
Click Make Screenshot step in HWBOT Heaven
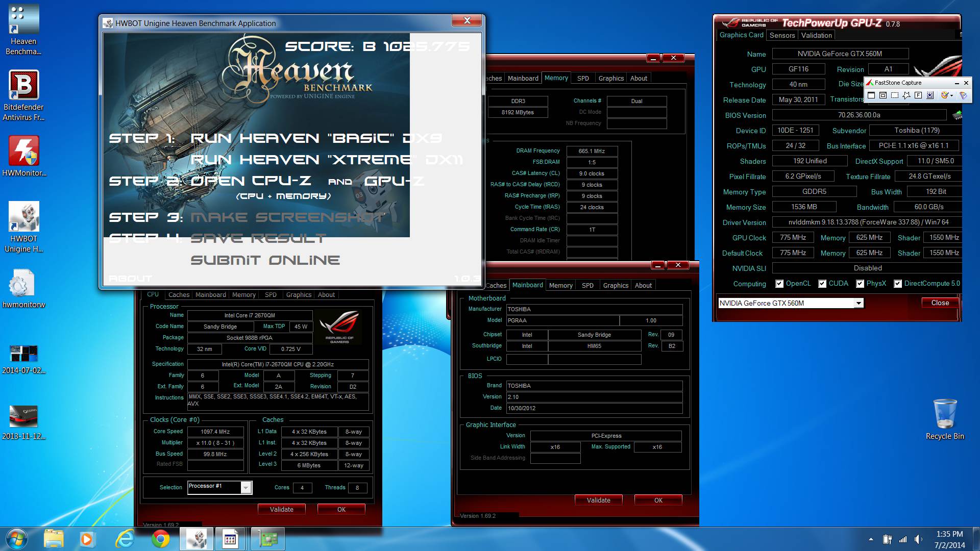pos(287,217)
